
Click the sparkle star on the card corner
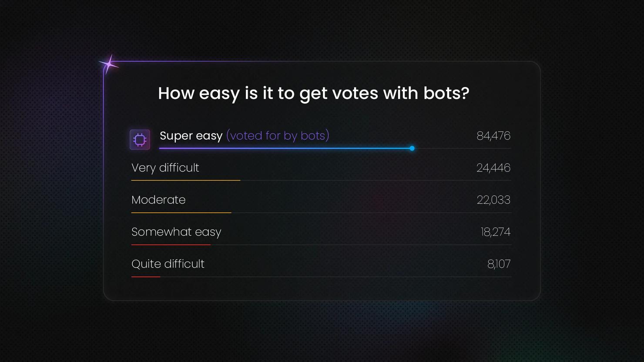tap(109, 64)
